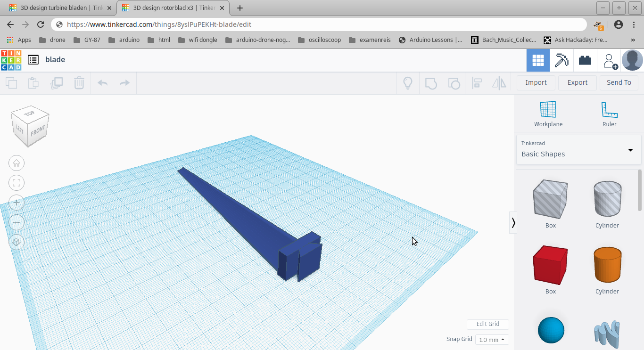Click the FRONT face of view cube
Image resolution: width=644 pixels, height=350 pixels.
click(x=38, y=130)
